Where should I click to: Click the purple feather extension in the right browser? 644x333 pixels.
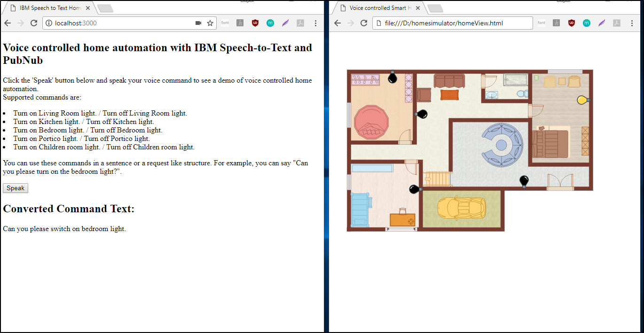click(x=602, y=23)
